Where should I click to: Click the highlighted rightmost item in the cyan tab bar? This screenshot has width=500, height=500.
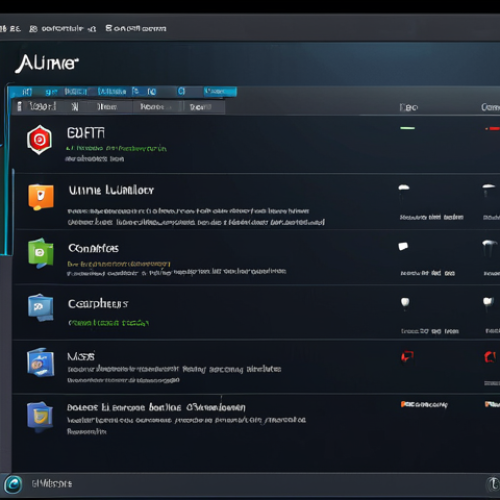pyautogui.click(x=220, y=91)
